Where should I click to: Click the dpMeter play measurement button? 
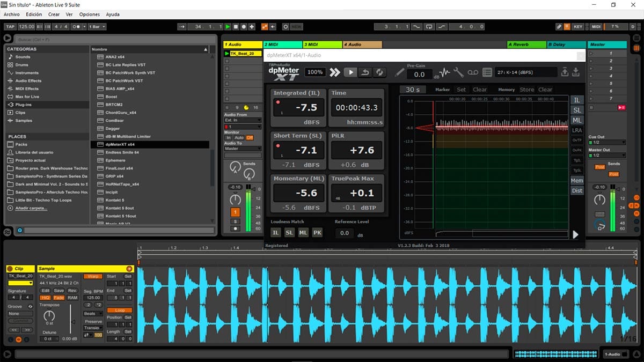point(350,72)
